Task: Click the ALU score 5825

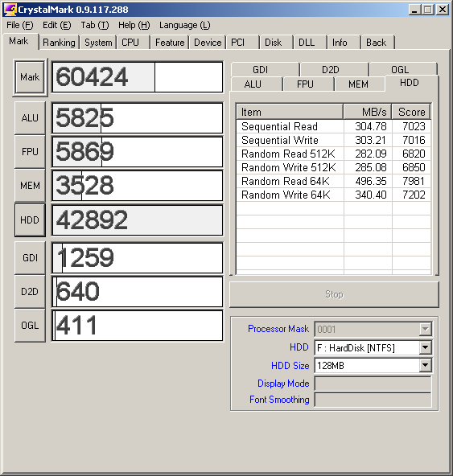Action: [84, 117]
